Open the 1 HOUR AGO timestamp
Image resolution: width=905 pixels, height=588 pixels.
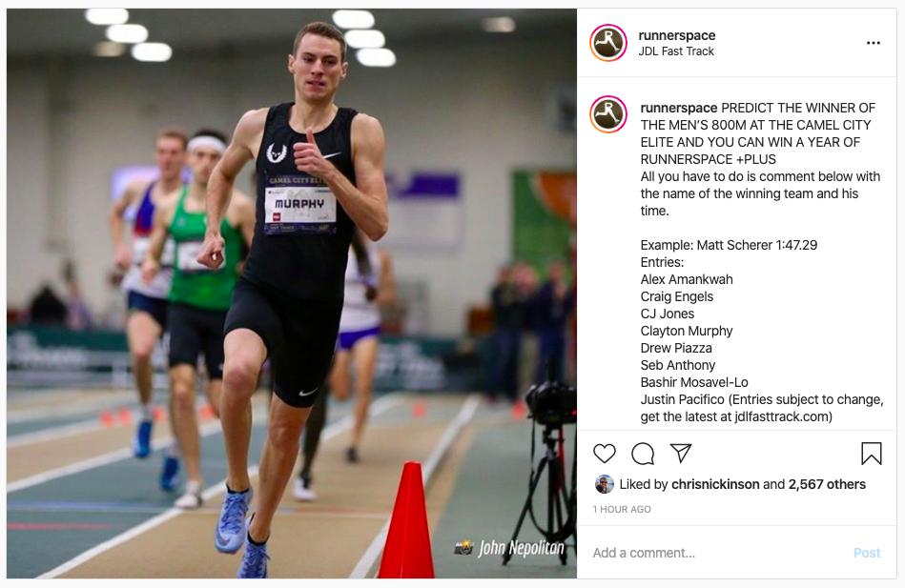[x=622, y=509]
